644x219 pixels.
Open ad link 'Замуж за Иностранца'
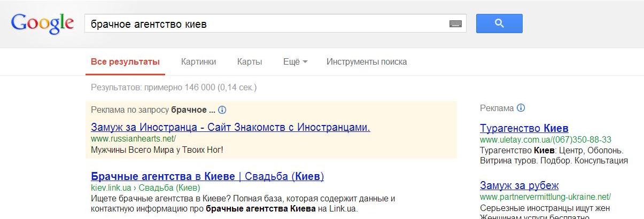(x=230, y=127)
